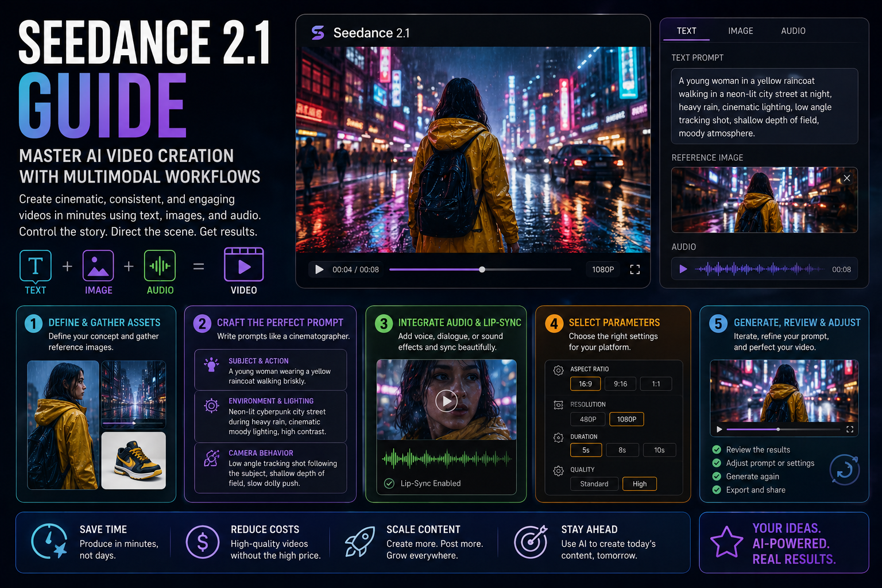882x588 pixels.
Task: Open the woman in yellow raincoat reference image
Action: click(63, 425)
